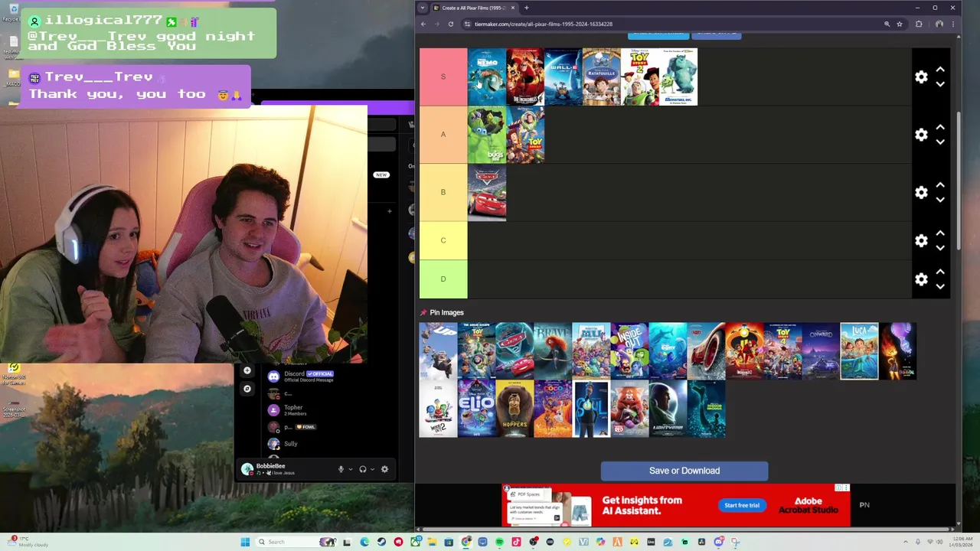Image resolution: width=980 pixels, height=551 pixels.
Task: Move S tier row down with arrow
Action: pyautogui.click(x=940, y=84)
